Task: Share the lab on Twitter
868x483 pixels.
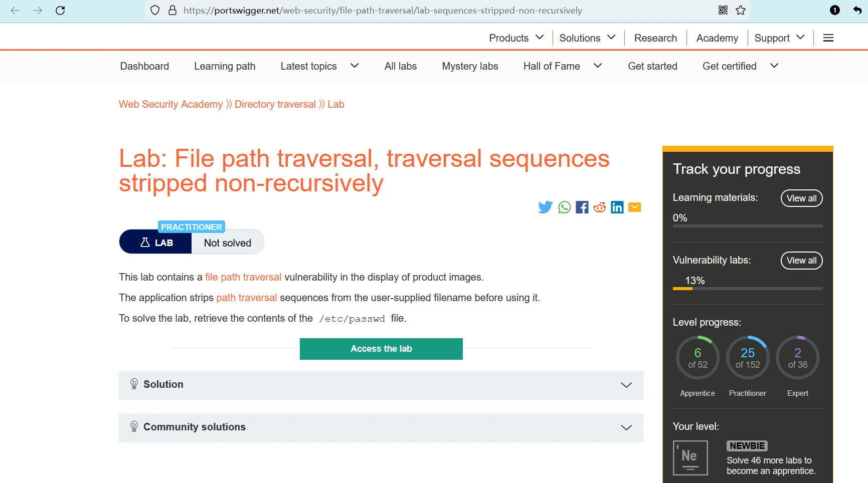Action: [545, 207]
